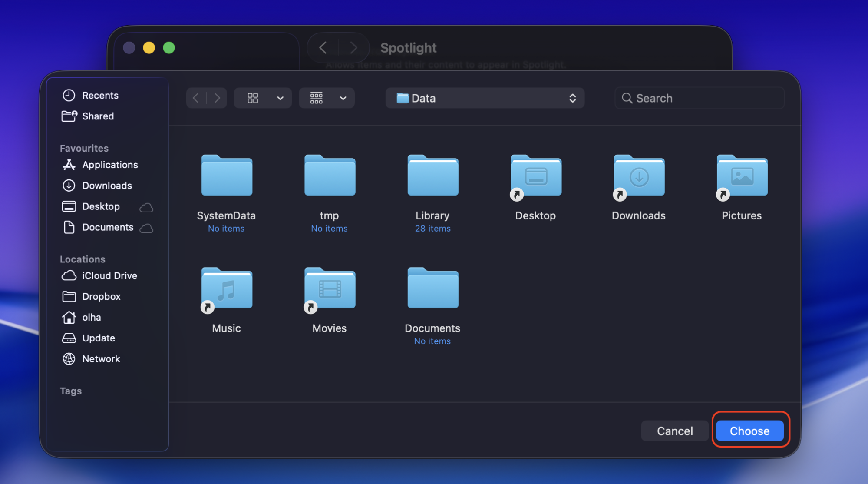Open the SystemData folder
Screen dimensions: 868x484
pyautogui.click(x=227, y=176)
